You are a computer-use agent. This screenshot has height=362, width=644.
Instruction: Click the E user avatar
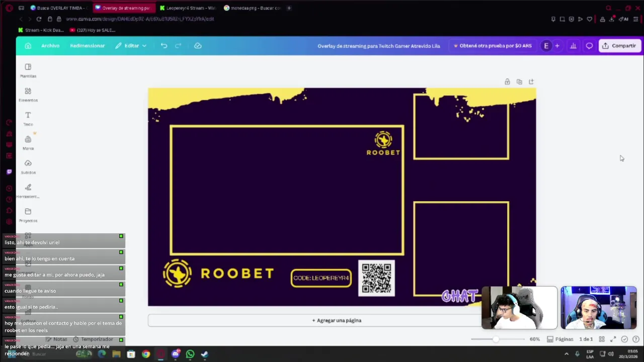pyautogui.click(x=546, y=46)
